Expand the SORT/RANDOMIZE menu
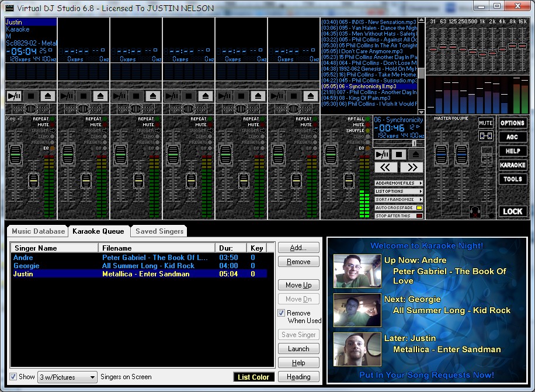 pos(399,200)
